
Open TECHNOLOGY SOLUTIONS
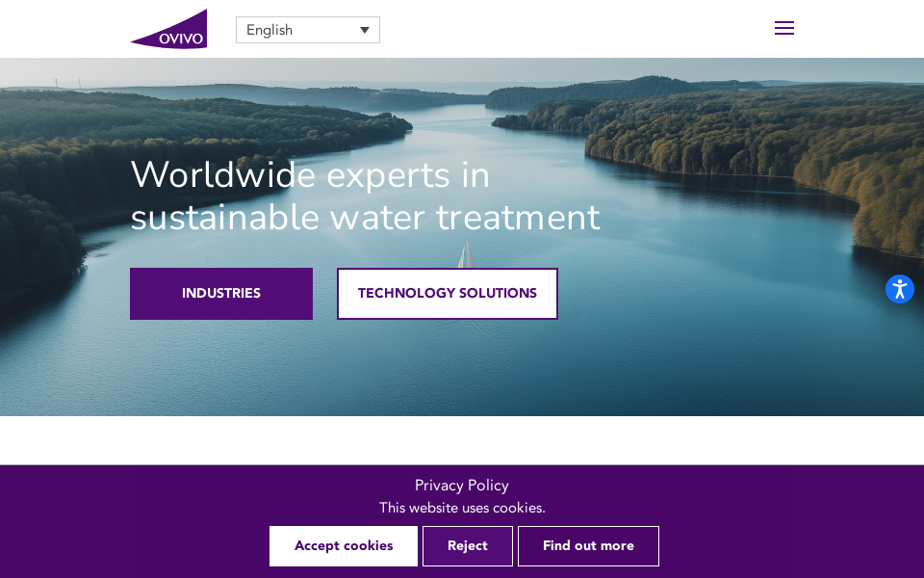tap(448, 294)
